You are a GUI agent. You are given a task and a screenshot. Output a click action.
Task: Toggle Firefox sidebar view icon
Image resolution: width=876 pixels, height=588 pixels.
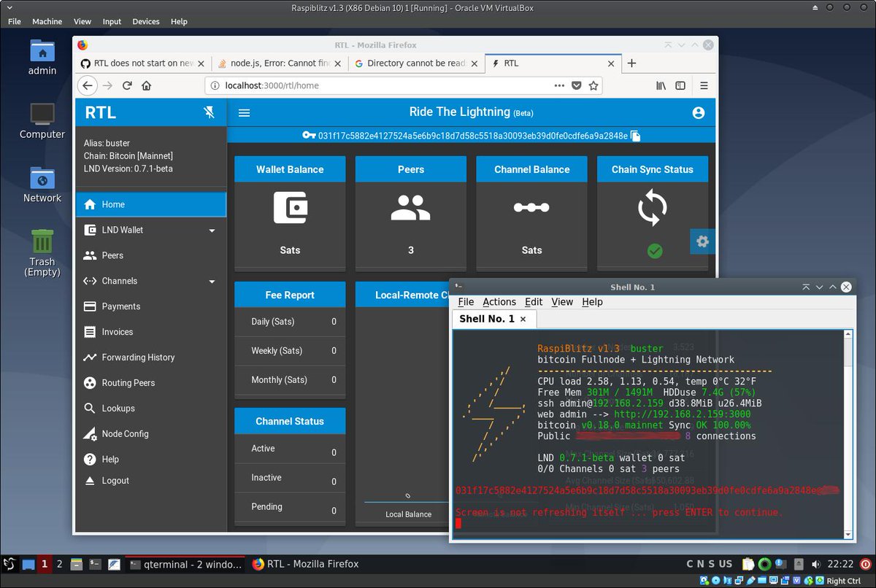click(x=680, y=85)
